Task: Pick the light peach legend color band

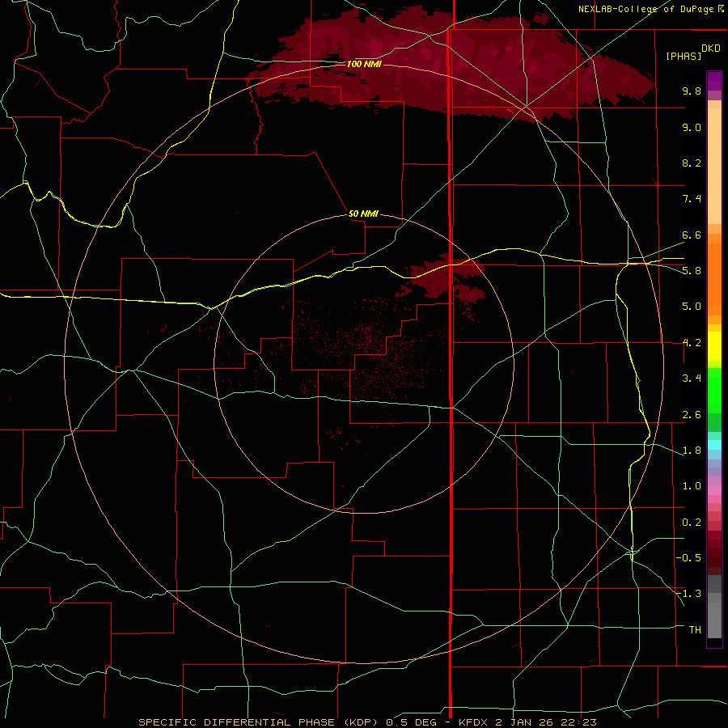Action: pyautogui.click(x=714, y=166)
